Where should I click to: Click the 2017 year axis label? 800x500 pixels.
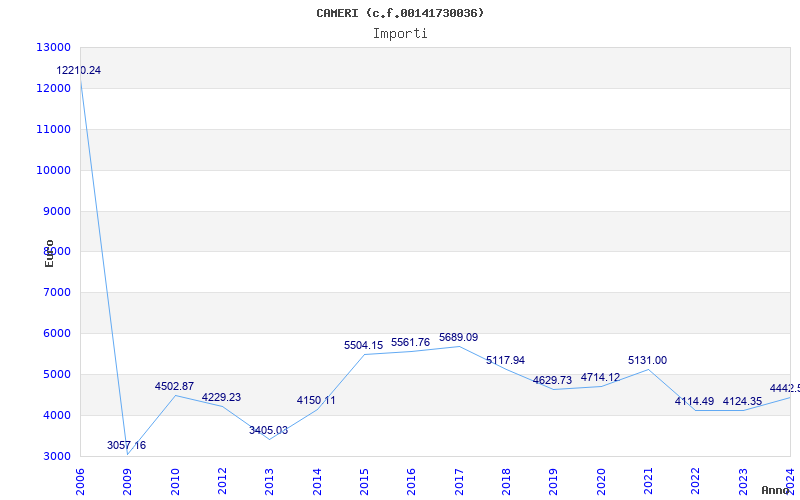(x=458, y=482)
